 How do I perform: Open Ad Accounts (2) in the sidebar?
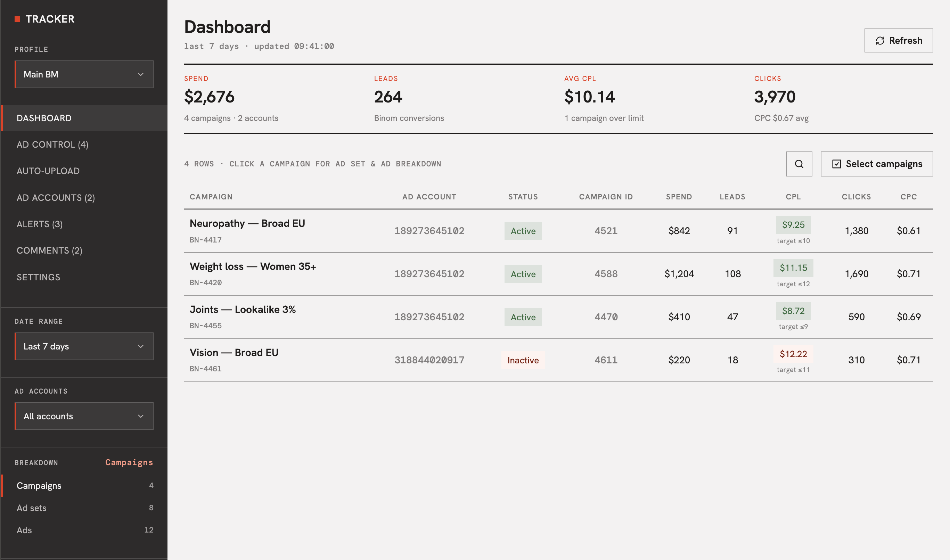pos(84,197)
